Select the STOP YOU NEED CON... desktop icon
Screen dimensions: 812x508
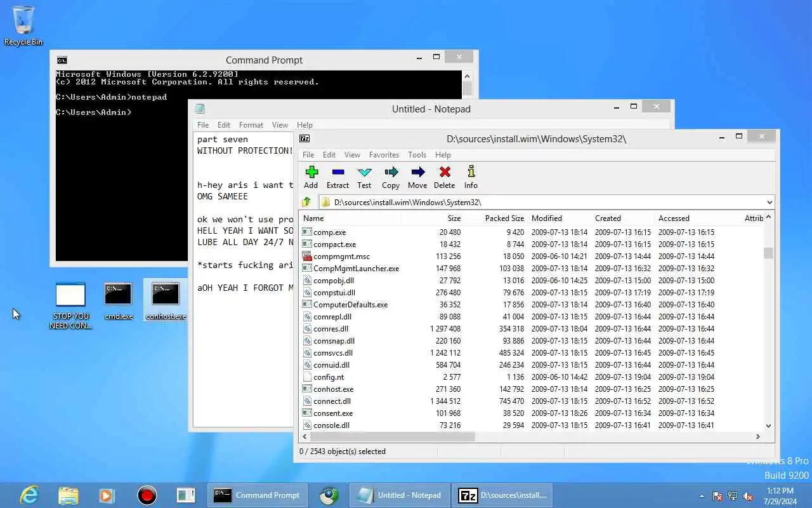pos(70,306)
